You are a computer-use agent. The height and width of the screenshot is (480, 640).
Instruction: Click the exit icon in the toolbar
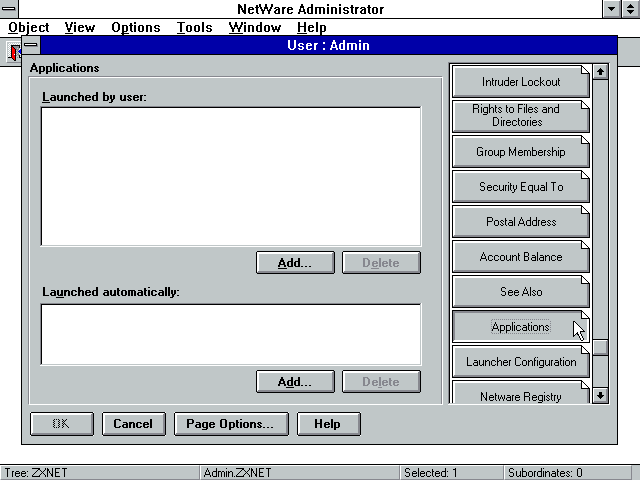click(x=15, y=52)
